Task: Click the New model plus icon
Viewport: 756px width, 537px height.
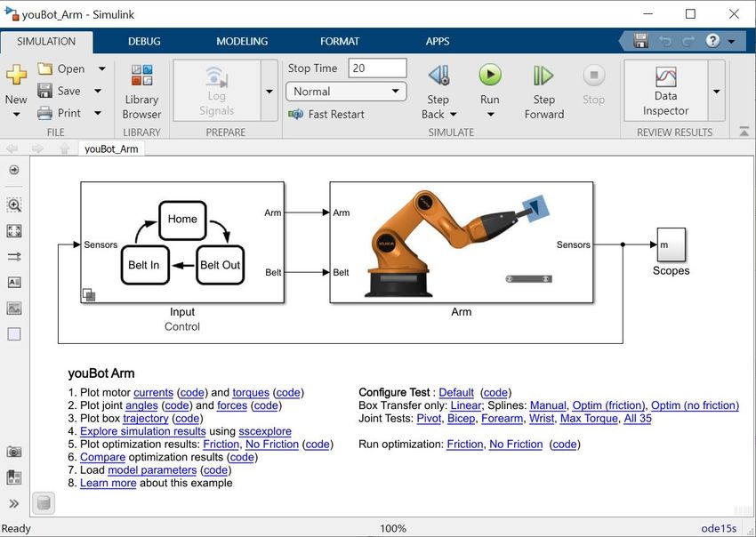Action: (x=16, y=76)
